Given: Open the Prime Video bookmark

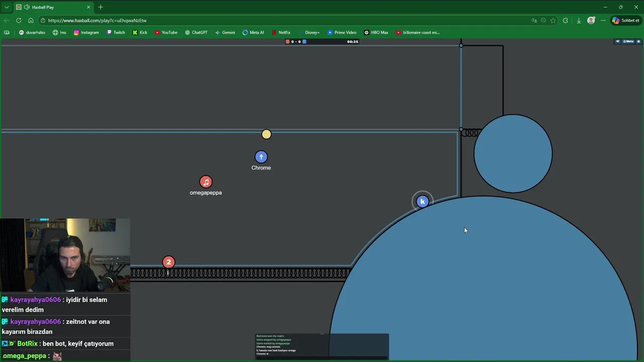Looking at the screenshot, I should click(342, 32).
